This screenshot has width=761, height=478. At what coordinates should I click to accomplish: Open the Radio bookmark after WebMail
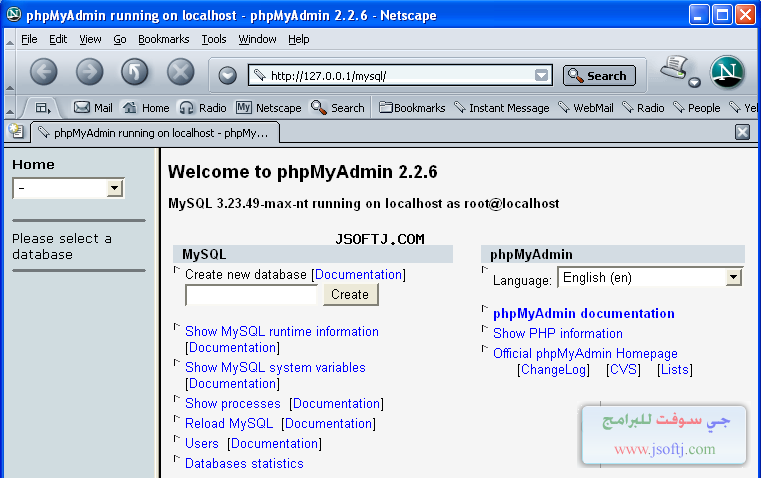tap(643, 108)
